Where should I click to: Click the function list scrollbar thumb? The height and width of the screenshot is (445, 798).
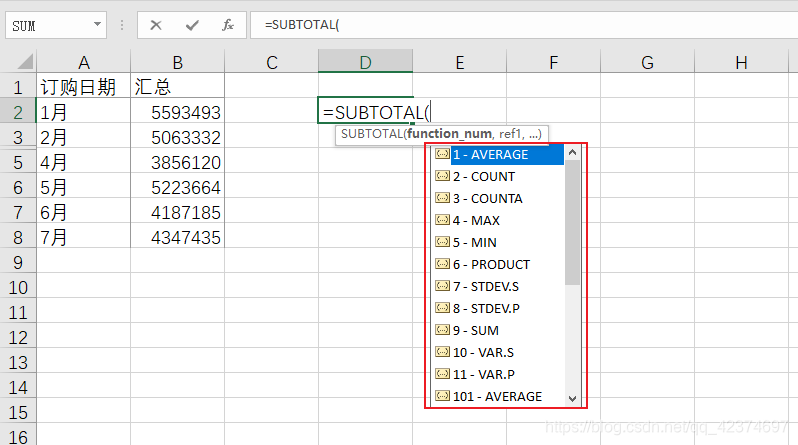click(x=573, y=222)
